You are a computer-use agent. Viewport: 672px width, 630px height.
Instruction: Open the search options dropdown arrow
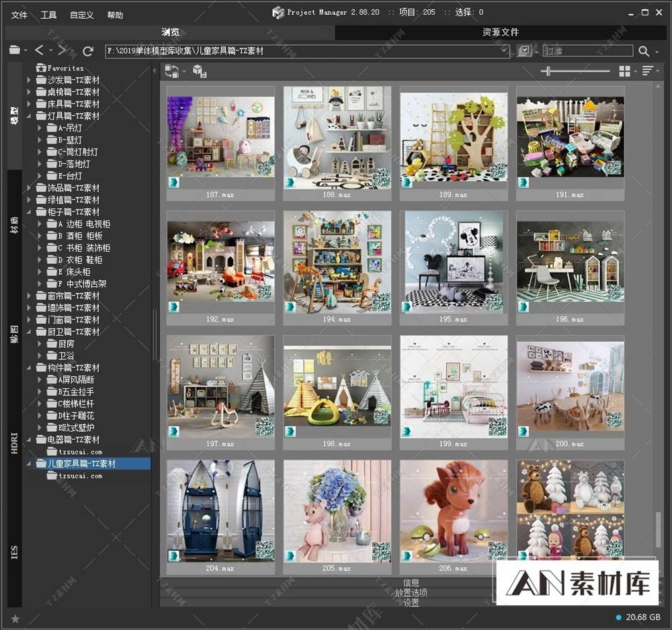tap(657, 52)
